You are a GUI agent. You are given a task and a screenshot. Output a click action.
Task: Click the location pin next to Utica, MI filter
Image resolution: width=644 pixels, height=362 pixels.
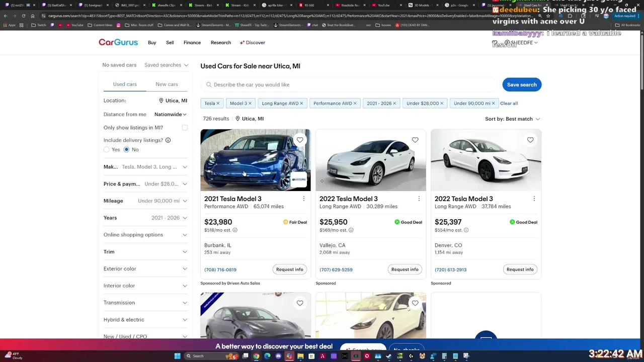point(162,101)
